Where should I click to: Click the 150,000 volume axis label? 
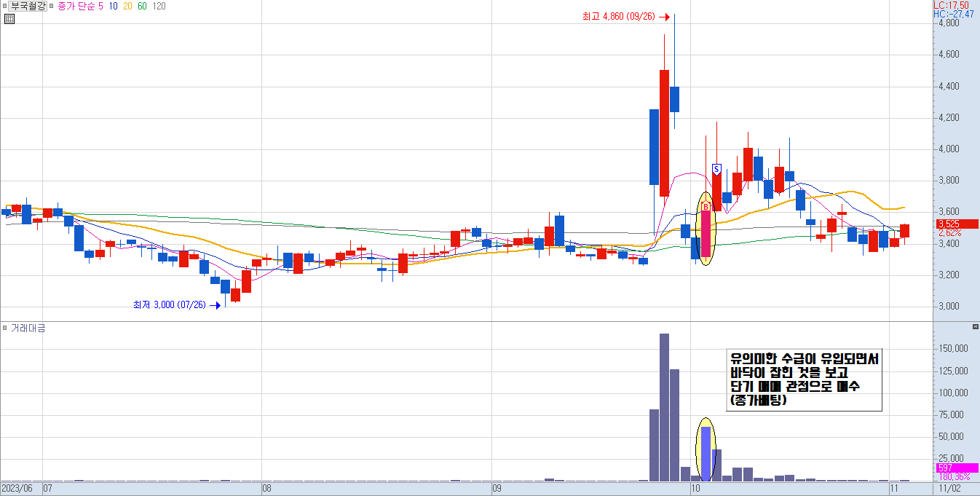click(952, 349)
